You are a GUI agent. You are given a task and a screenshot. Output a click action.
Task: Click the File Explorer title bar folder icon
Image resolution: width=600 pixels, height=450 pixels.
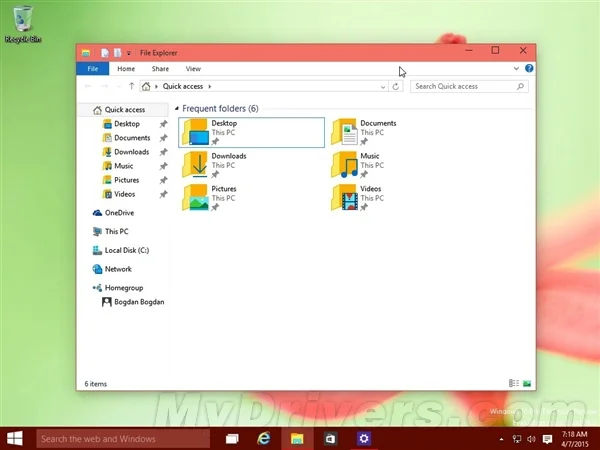click(x=85, y=53)
